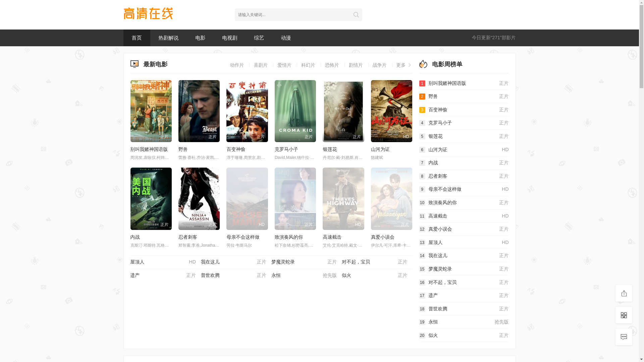Open the Ninja Assassin poster thumbnail
Viewport: 644px width, 362px height.
click(x=199, y=198)
